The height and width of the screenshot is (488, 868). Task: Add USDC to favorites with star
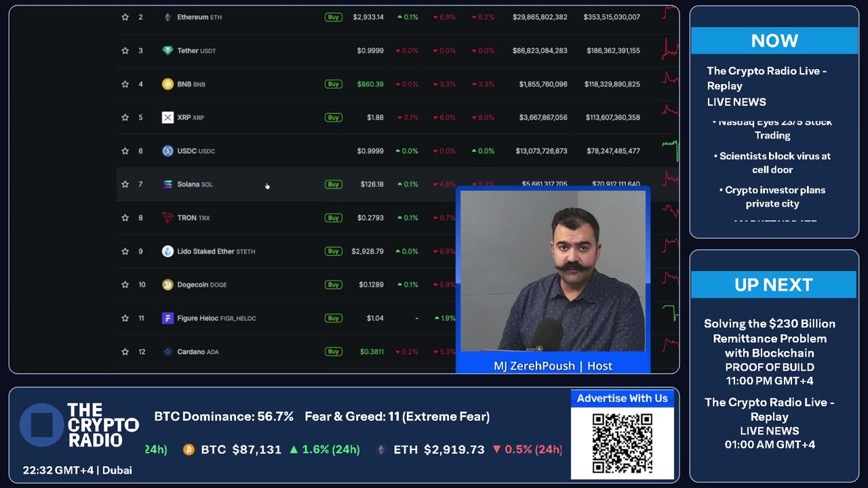pos(125,150)
